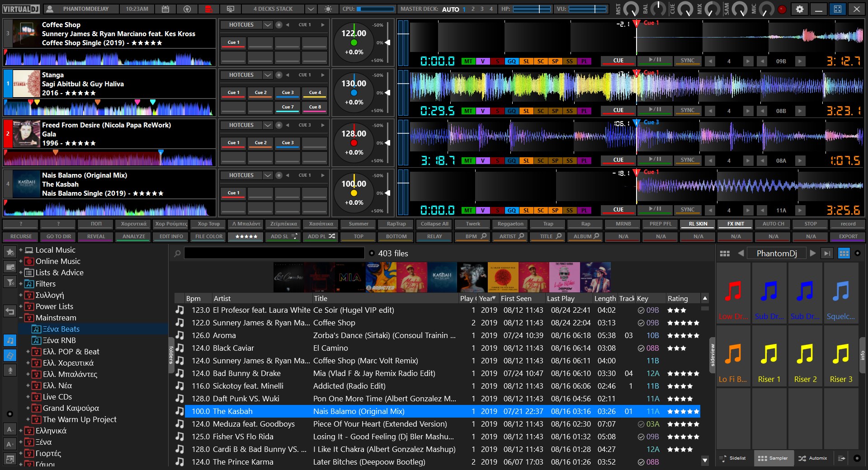Decrease browser font size with A- icon
868x470 pixels.
(10, 429)
